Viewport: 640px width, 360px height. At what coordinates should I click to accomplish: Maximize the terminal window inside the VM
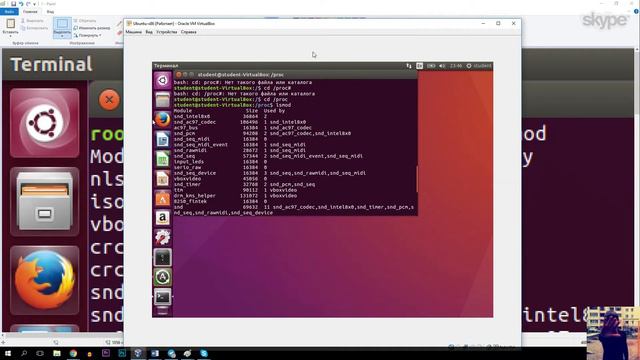pos(191,75)
